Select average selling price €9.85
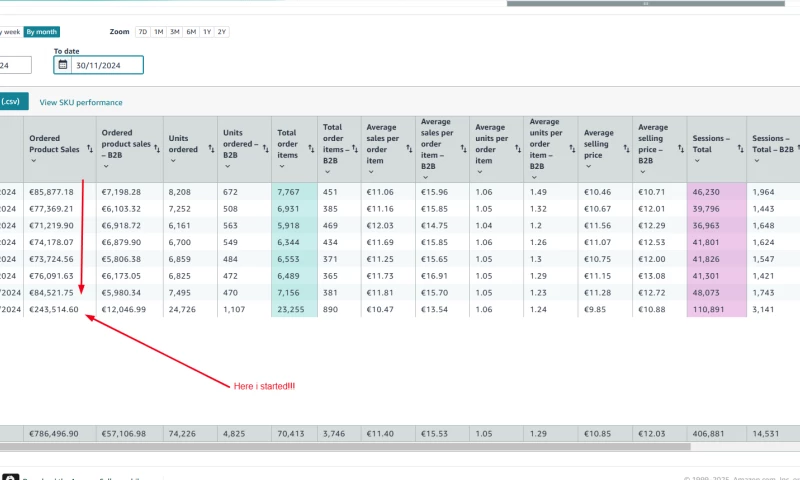 (x=597, y=310)
